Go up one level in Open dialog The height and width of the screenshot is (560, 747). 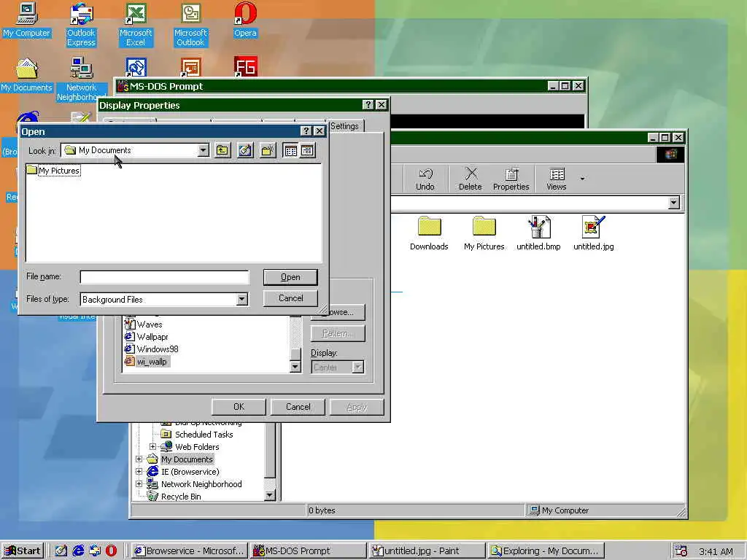pos(222,151)
